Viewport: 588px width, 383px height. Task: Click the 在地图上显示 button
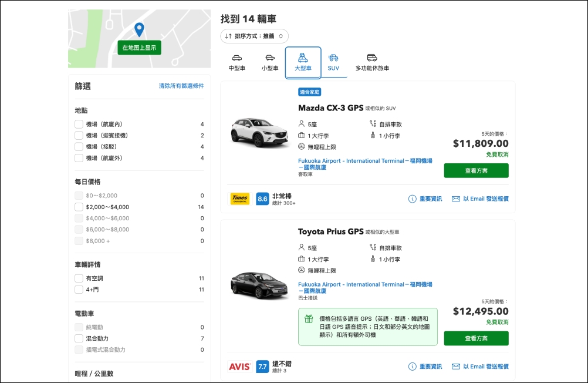(x=139, y=48)
